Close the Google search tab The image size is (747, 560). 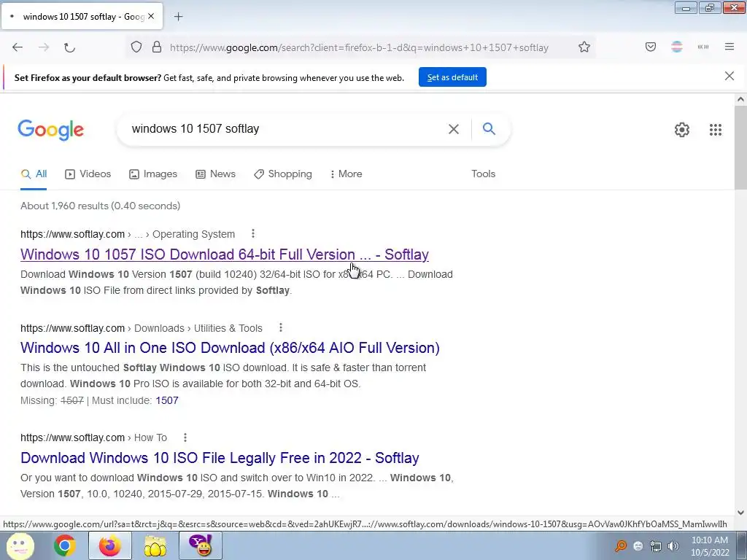[151, 16]
